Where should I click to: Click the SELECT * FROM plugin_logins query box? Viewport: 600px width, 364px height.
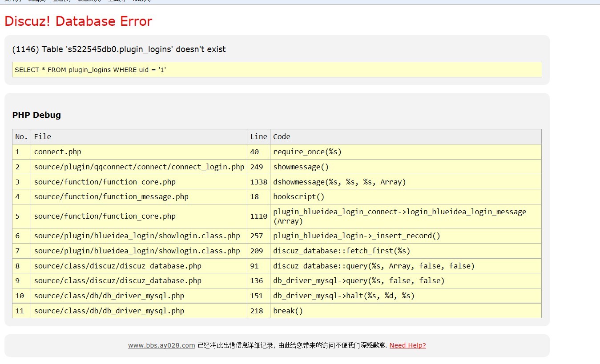(x=276, y=70)
